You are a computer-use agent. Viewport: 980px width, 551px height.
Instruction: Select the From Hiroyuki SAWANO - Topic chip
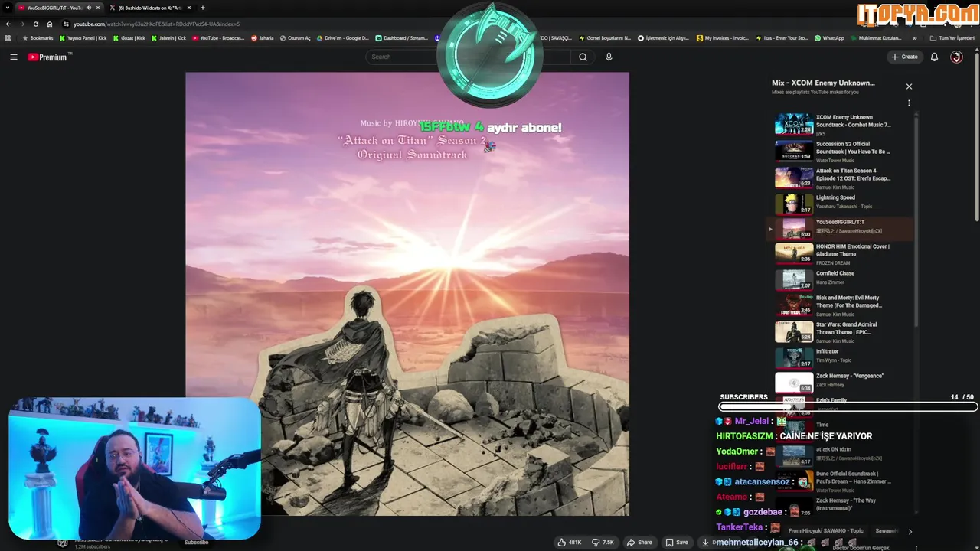point(825,530)
